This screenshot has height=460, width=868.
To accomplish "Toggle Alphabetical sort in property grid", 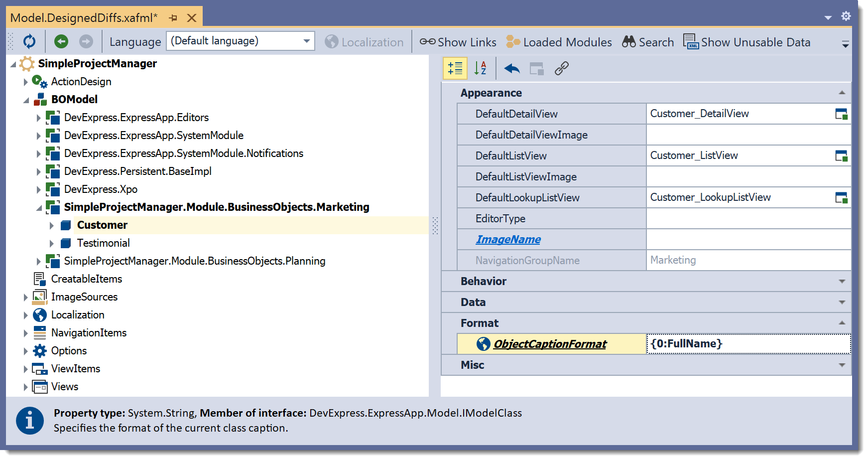I will point(480,68).
